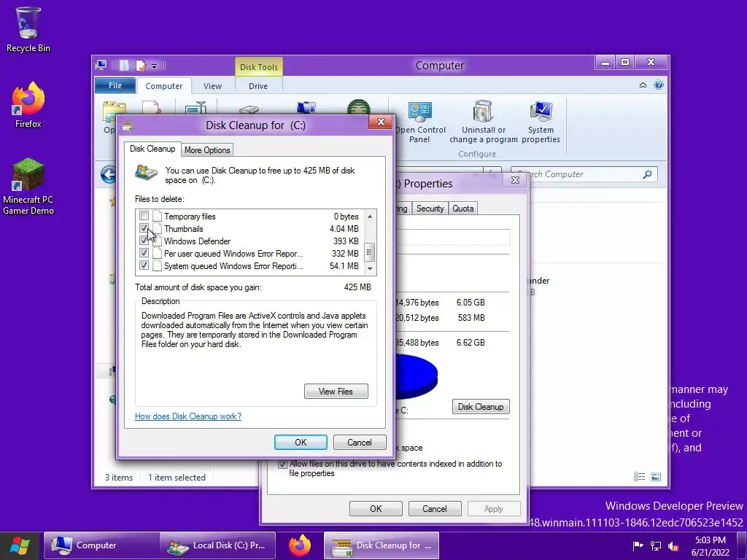Click the Start button on the taskbar
Screen dimensions: 747x560
click(x=20, y=545)
